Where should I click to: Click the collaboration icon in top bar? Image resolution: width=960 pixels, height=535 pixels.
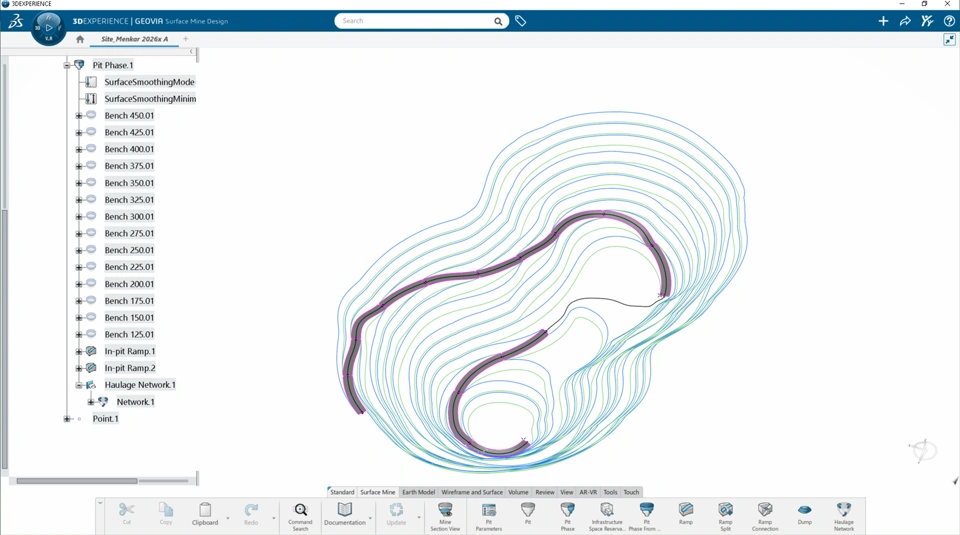click(927, 21)
